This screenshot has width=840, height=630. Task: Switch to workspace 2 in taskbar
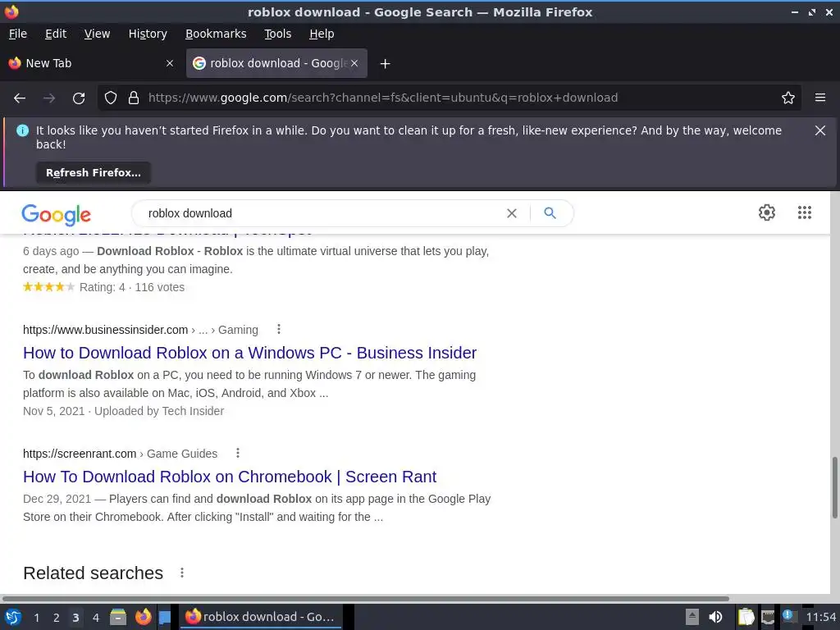pyautogui.click(x=56, y=618)
